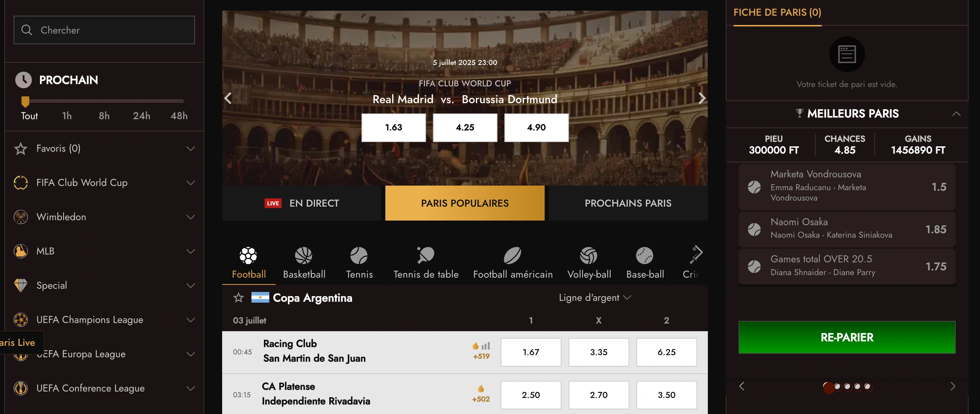Select the Tennis sport icon
The image size is (980, 414).
click(359, 256)
